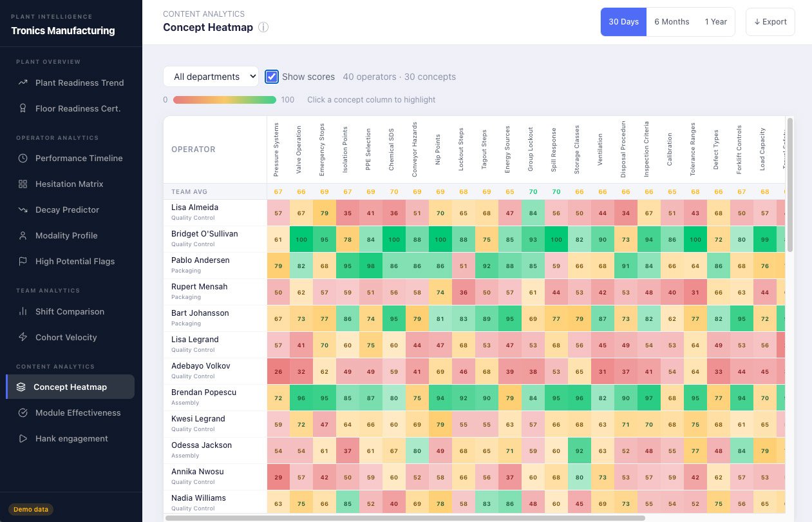812x522 pixels.
Task: Click the Export button
Action: coord(770,21)
